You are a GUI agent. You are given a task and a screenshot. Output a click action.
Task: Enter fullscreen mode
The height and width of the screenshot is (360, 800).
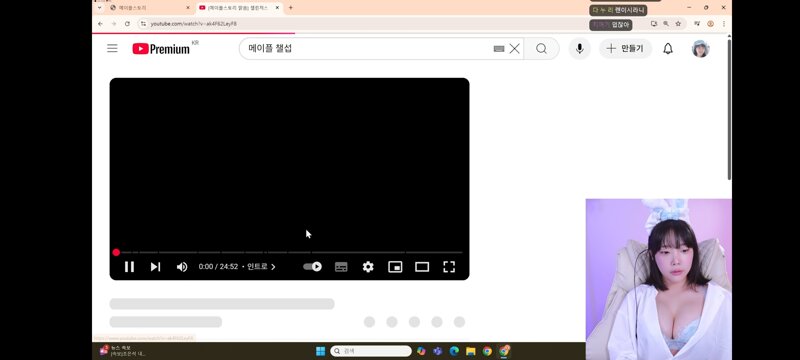coord(449,267)
